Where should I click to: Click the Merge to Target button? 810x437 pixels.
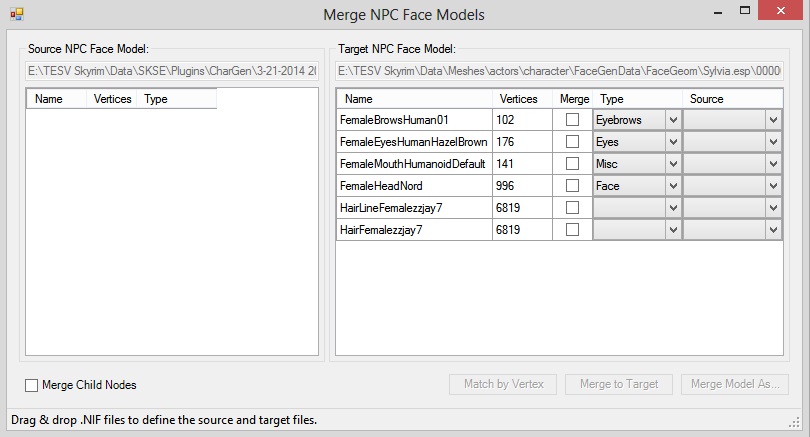coord(619,384)
